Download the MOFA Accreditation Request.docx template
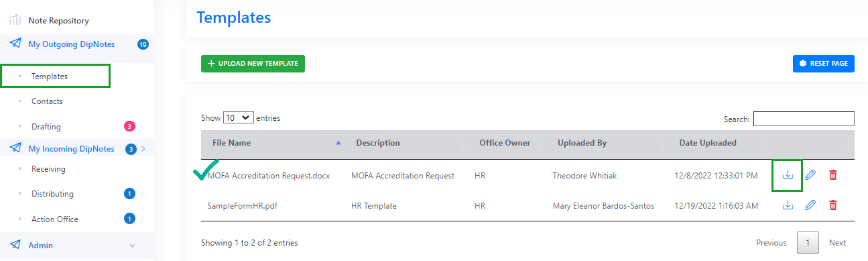The height and width of the screenshot is (261, 868). click(788, 175)
